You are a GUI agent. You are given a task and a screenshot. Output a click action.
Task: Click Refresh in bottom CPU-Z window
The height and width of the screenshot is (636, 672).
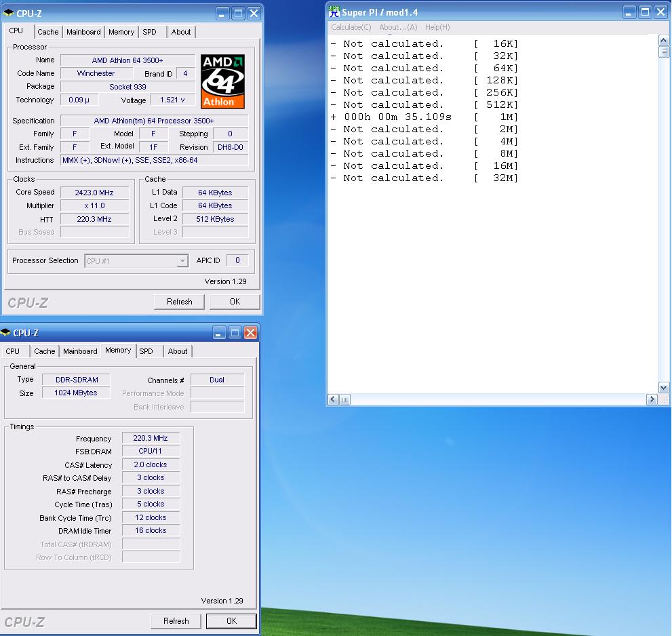tap(176, 620)
